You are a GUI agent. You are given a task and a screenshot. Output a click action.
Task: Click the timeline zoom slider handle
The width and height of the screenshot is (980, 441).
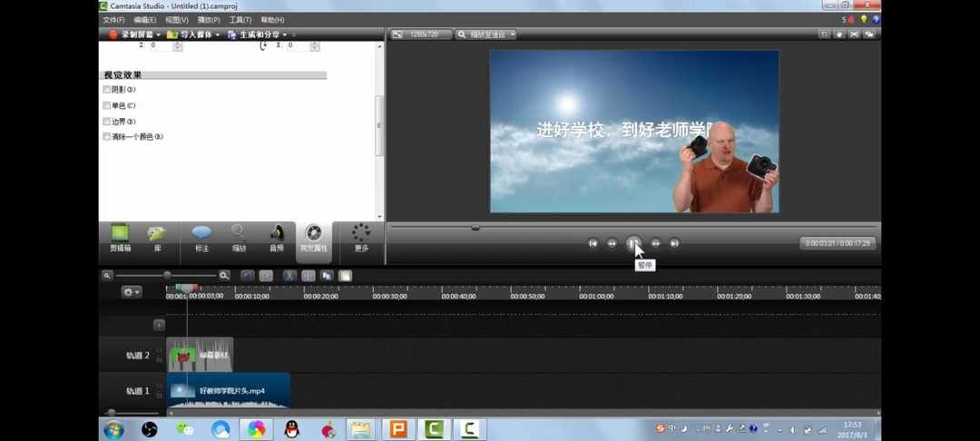[167, 275]
